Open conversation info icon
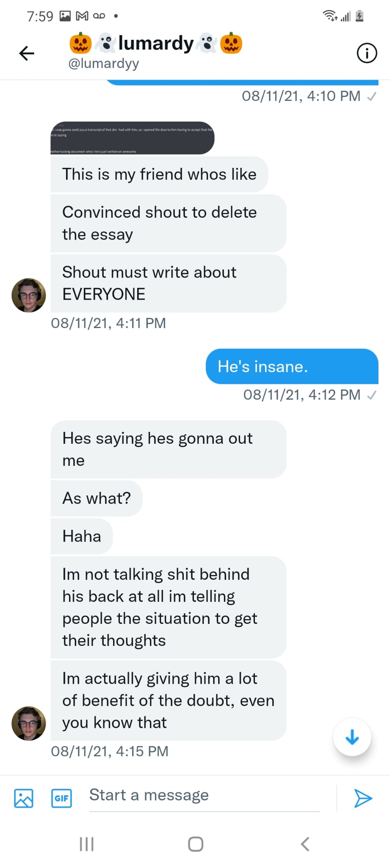The image size is (390, 868). [x=366, y=53]
